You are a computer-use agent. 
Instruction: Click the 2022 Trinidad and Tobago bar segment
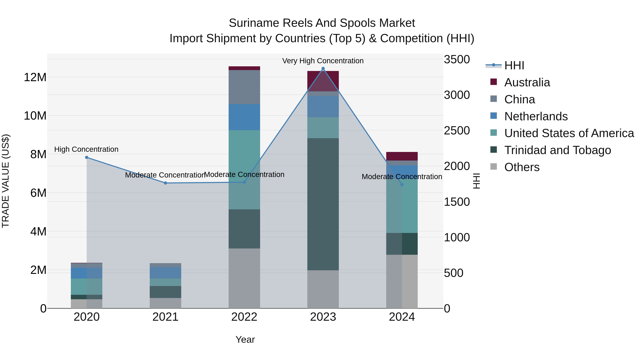(x=244, y=229)
